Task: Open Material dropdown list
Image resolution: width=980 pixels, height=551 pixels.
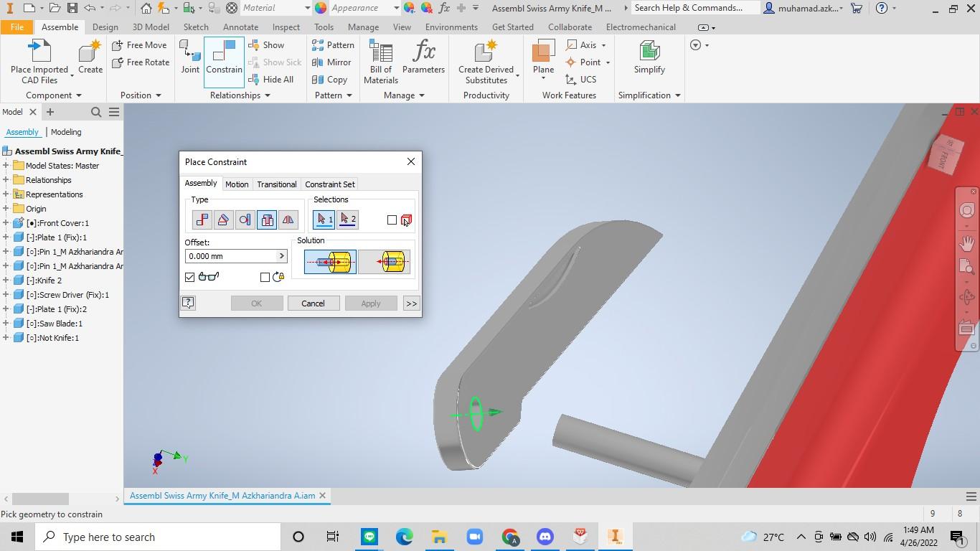Action: click(307, 8)
